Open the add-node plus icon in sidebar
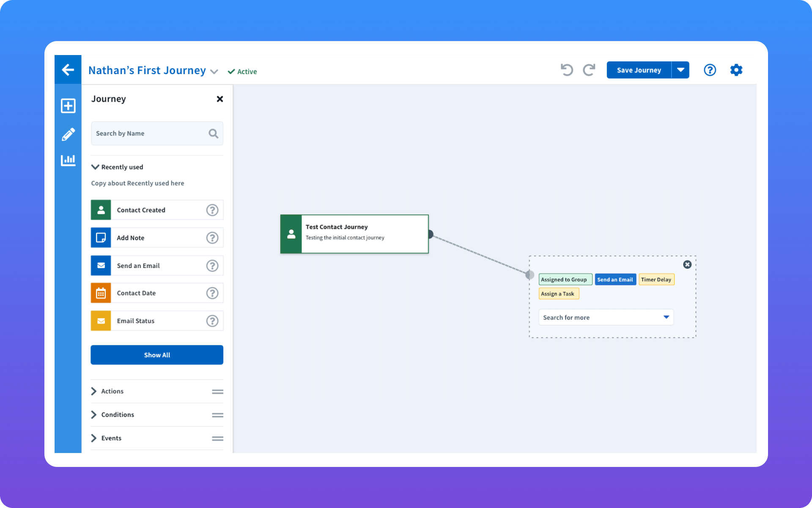Image resolution: width=812 pixels, height=508 pixels. pyautogui.click(x=68, y=106)
